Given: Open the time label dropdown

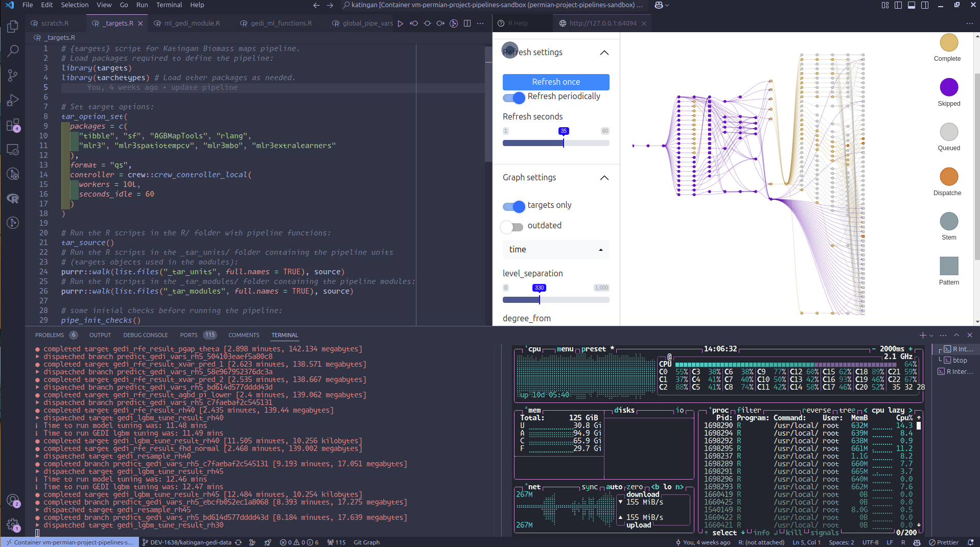Looking at the screenshot, I should pos(556,250).
